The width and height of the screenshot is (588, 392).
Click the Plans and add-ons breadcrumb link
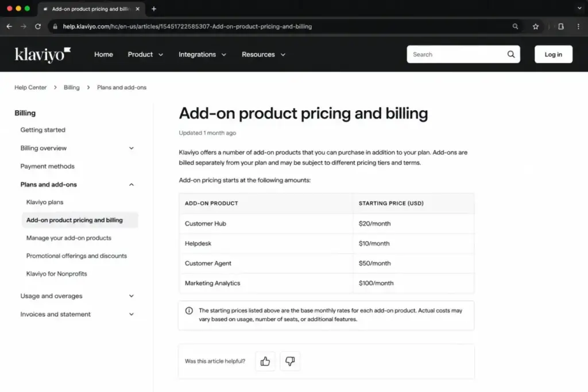click(122, 87)
